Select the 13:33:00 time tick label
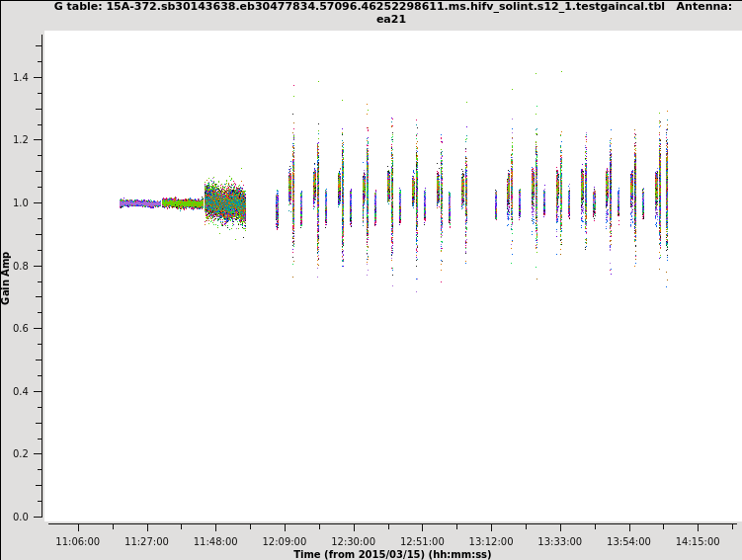 click(x=560, y=541)
